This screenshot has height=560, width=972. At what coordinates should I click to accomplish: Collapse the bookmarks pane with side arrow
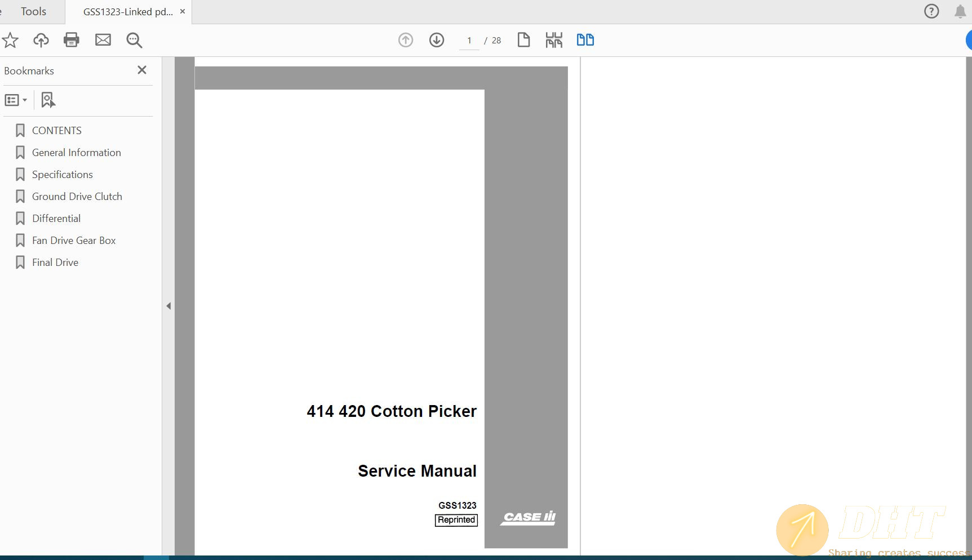[x=168, y=306]
